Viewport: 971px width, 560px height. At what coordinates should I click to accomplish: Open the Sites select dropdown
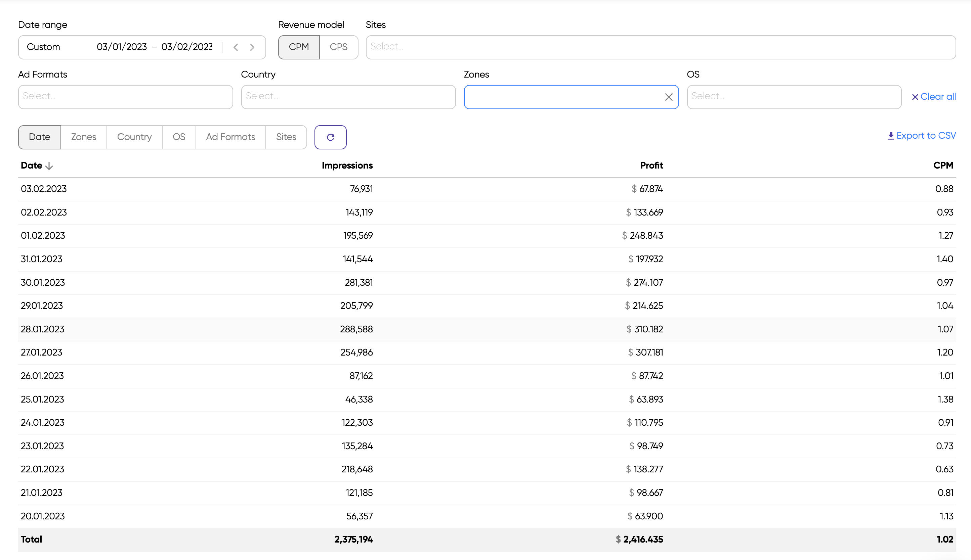tap(660, 47)
